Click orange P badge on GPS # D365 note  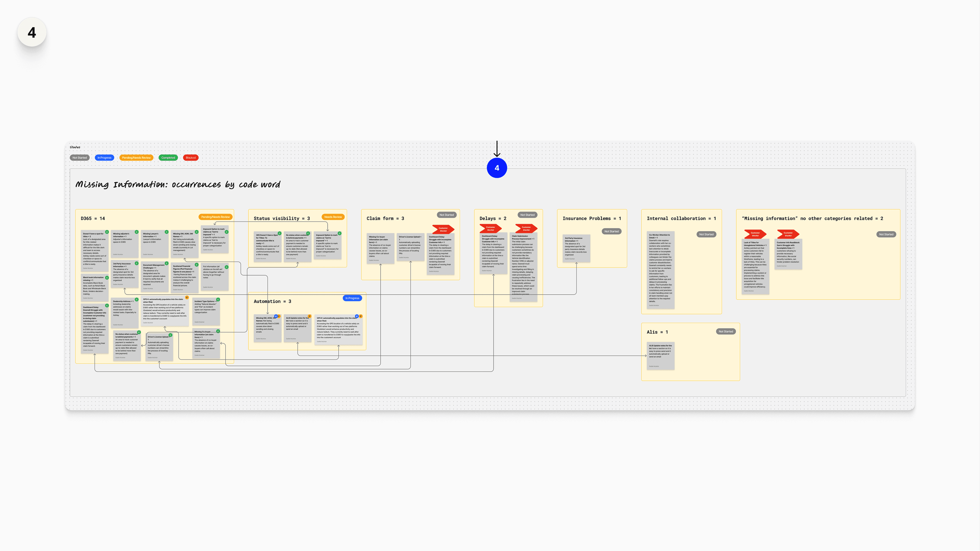tap(187, 297)
